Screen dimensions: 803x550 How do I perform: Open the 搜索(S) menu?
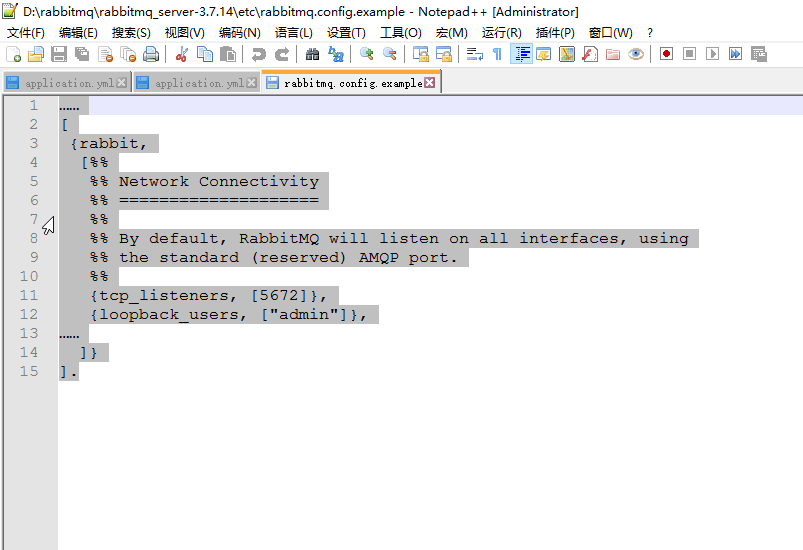[x=131, y=33]
